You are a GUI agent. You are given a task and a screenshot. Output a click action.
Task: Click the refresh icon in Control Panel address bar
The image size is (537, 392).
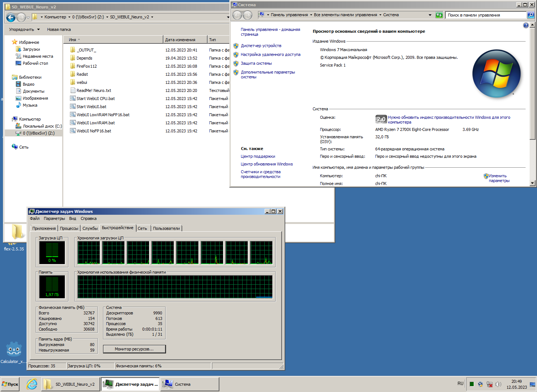(x=439, y=15)
